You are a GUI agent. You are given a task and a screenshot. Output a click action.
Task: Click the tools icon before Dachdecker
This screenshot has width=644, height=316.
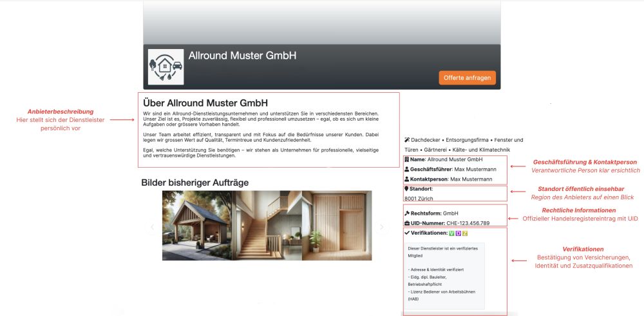pyautogui.click(x=407, y=140)
